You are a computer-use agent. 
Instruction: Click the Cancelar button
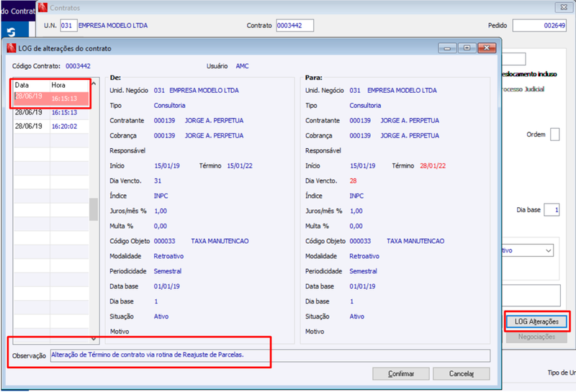(462, 373)
